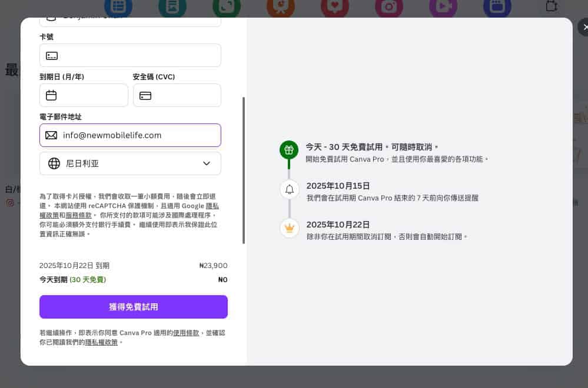
Task: Click the 獲得免費試用 purple button
Action: point(134,307)
